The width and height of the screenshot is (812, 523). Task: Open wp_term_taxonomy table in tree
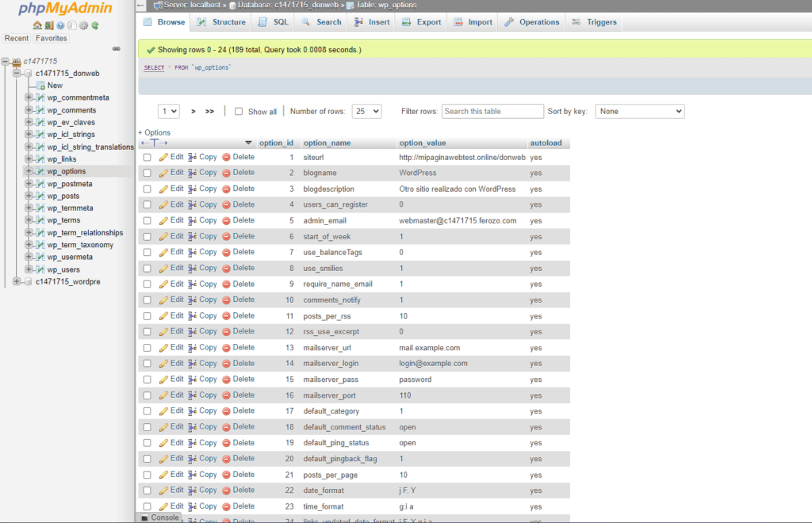pyautogui.click(x=80, y=245)
